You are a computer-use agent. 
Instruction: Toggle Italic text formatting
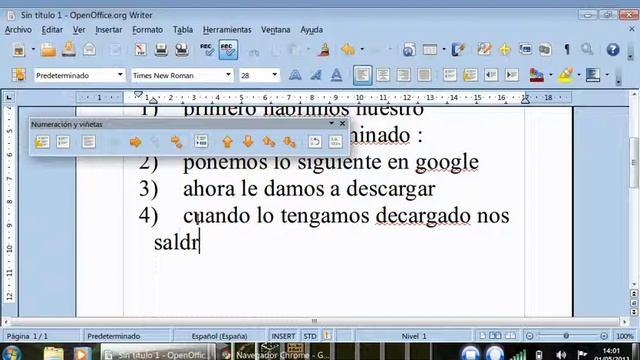pos(316,75)
